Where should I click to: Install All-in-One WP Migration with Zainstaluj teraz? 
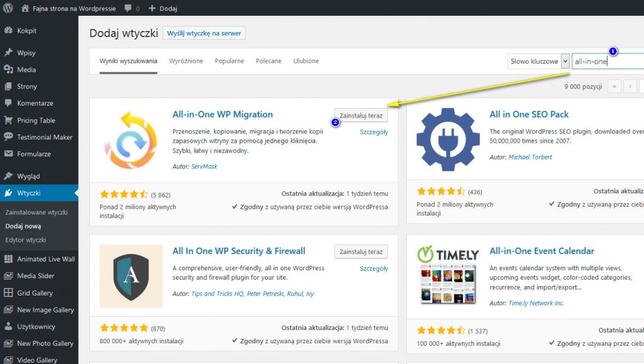361,116
